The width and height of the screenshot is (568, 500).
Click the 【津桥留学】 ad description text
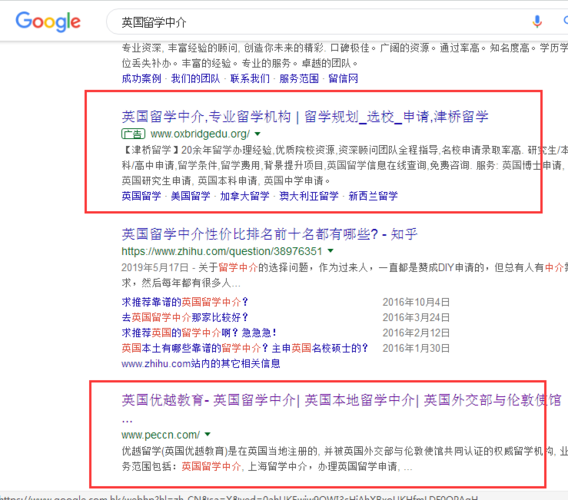coord(344,165)
